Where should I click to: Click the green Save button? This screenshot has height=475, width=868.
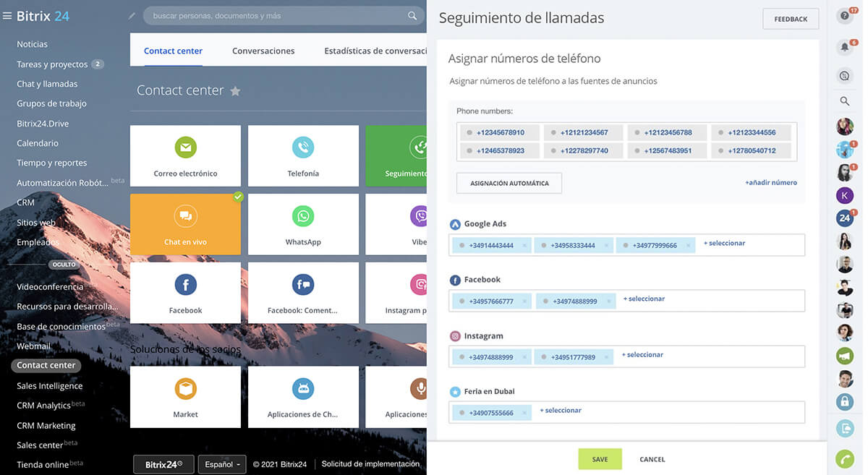pos(600,459)
